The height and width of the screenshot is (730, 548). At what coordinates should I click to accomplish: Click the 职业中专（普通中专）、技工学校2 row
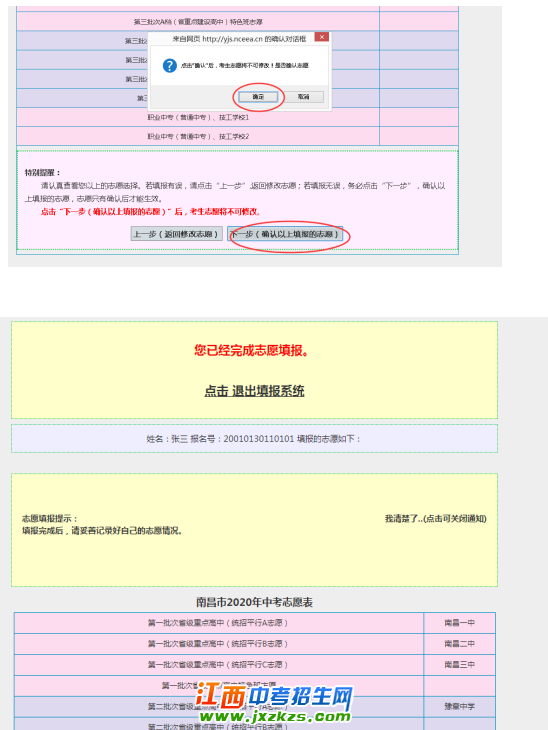coord(198,136)
